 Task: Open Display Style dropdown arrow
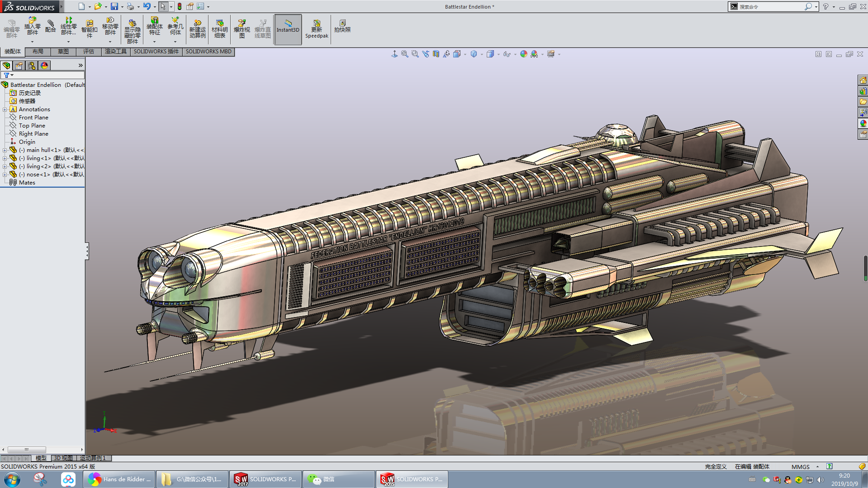[x=498, y=54]
